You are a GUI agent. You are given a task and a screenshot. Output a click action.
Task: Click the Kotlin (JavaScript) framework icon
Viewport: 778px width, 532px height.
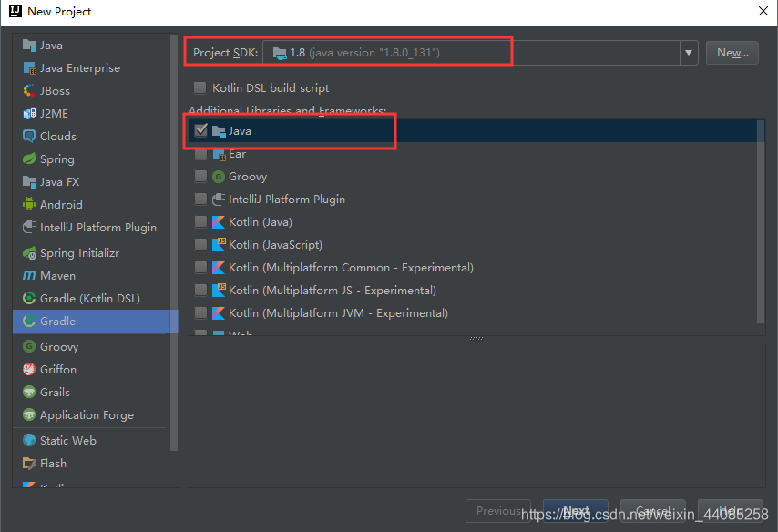219,245
